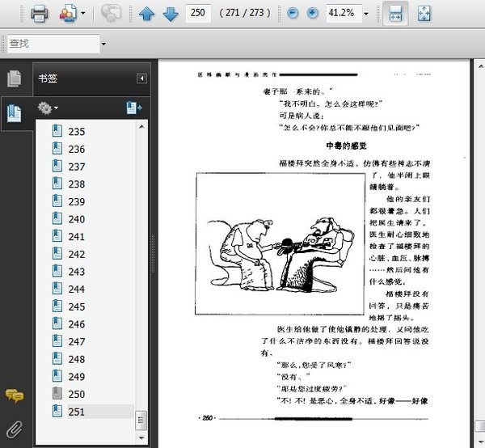Image resolution: width=485 pixels, height=448 pixels.
Task: Select bookmark 237
Action: coord(77,167)
